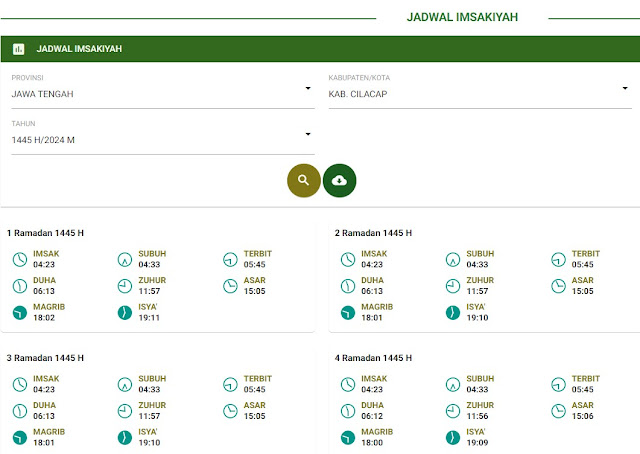640x454 pixels.
Task: Click Terbit clock icon for 1 Ramadan
Action: [230, 259]
